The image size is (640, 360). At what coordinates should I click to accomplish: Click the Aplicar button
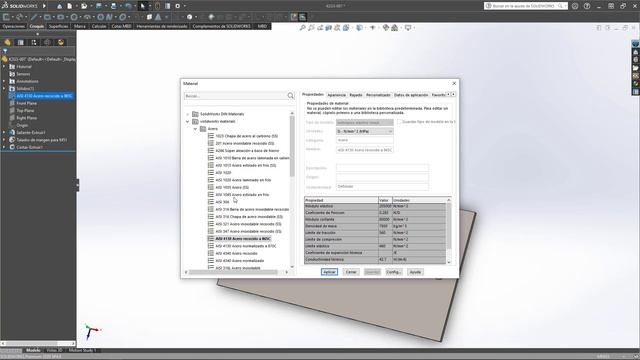[329, 272]
